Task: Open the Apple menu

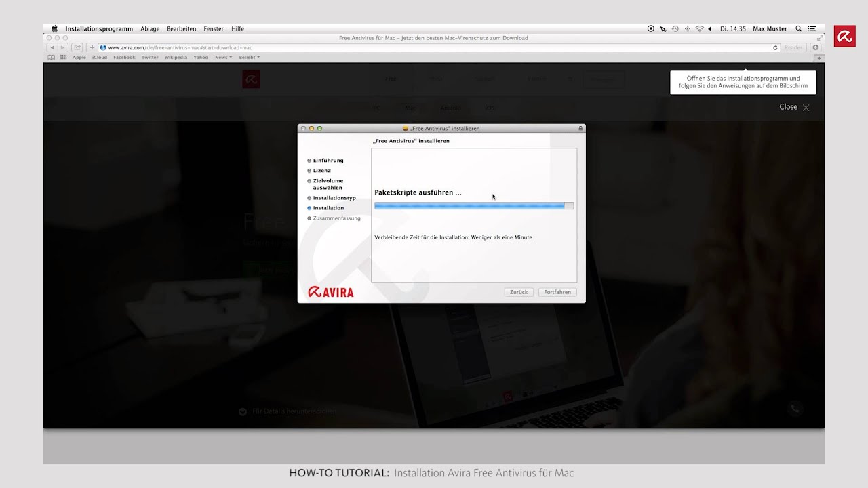Action: (54, 28)
